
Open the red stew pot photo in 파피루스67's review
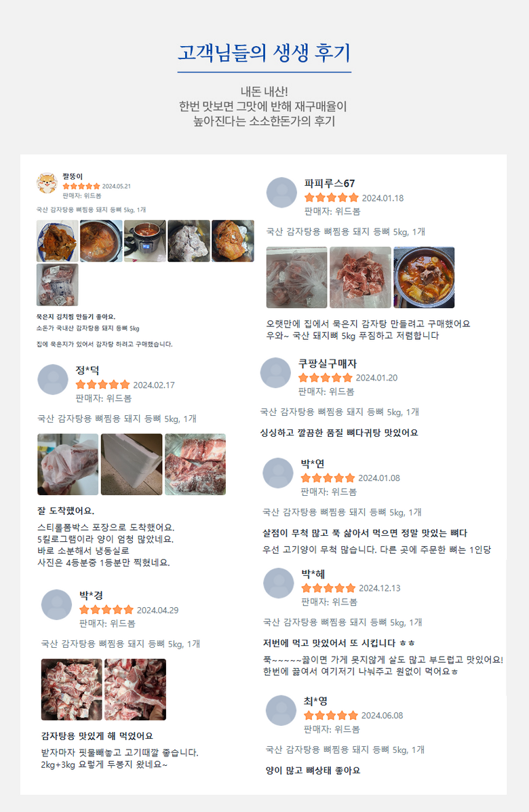(x=424, y=277)
